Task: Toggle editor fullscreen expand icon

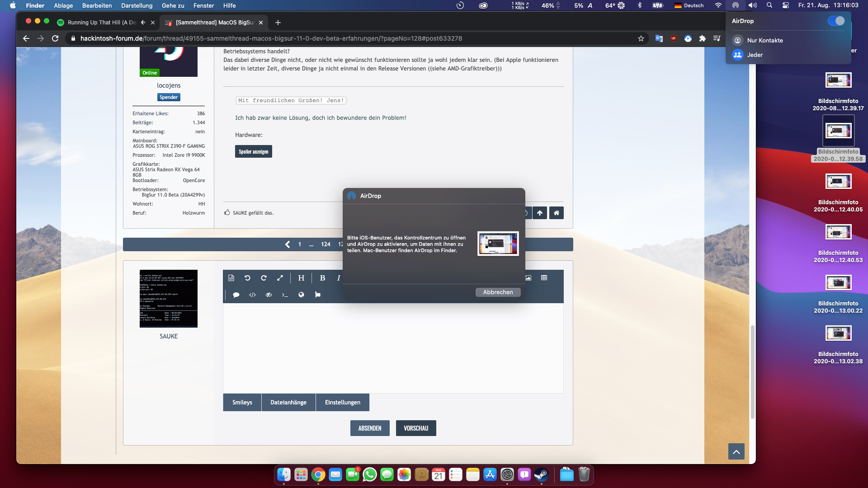Action: pos(280,278)
